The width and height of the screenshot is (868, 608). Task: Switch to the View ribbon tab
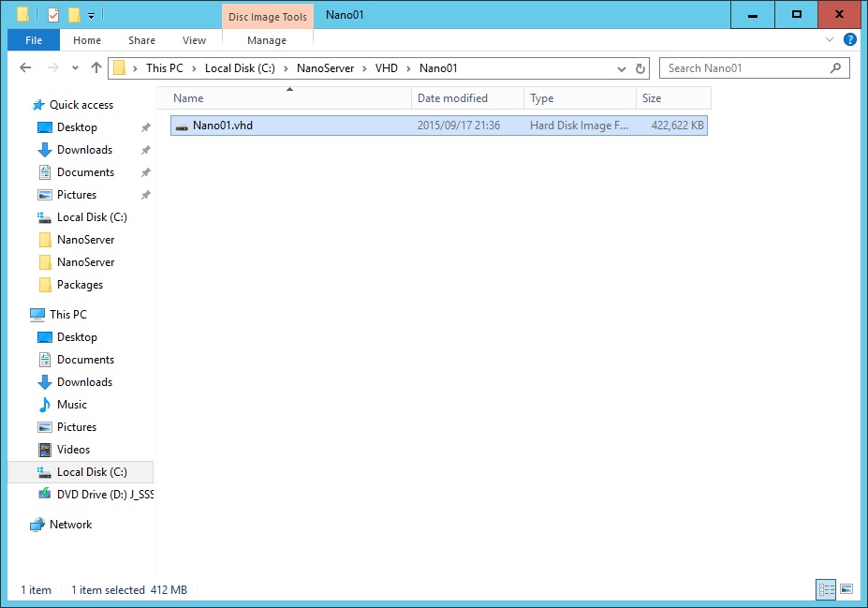click(194, 40)
